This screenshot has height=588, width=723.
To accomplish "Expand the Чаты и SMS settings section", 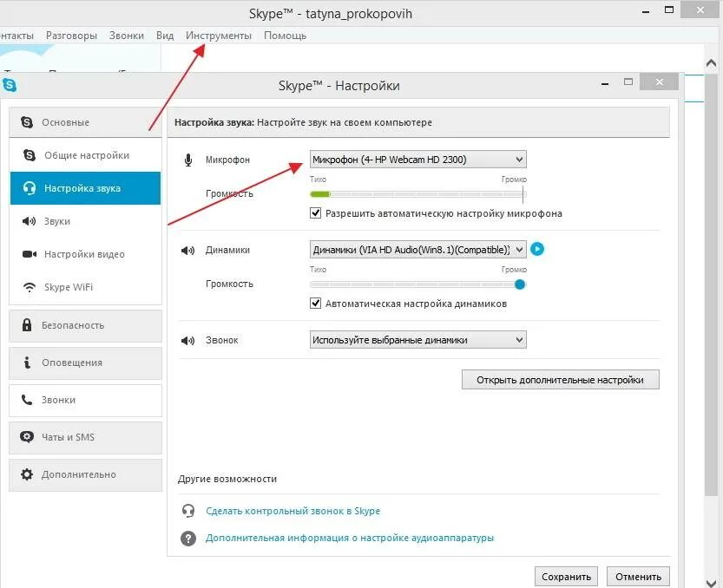I will click(x=85, y=437).
